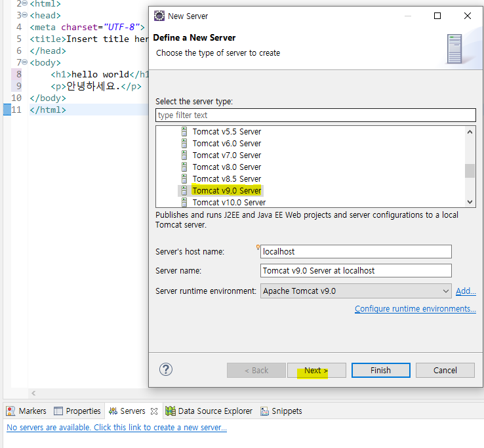Click the closing html tag line
The height and width of the screenshot is (448, 484).
click(x=48, y=110)
